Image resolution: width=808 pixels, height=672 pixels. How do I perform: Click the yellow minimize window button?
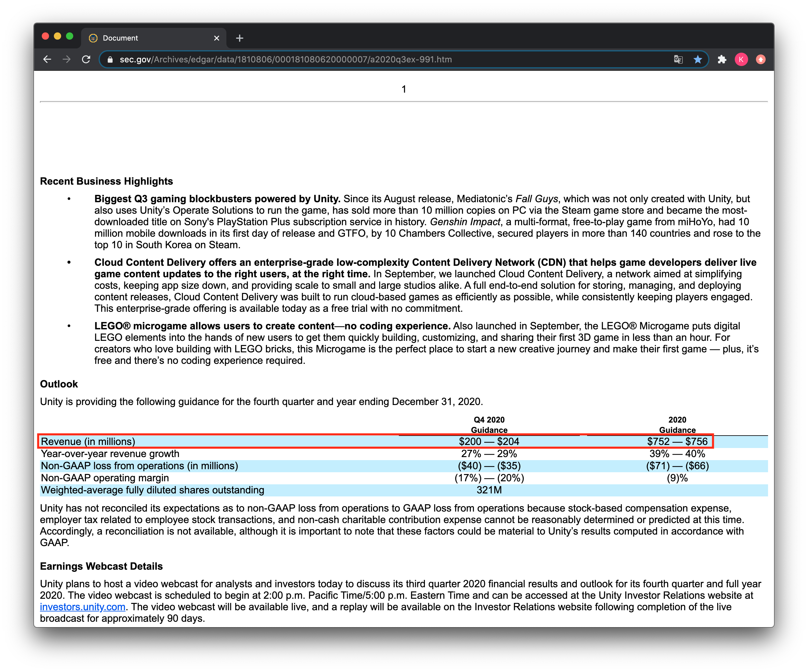(58, 36)
